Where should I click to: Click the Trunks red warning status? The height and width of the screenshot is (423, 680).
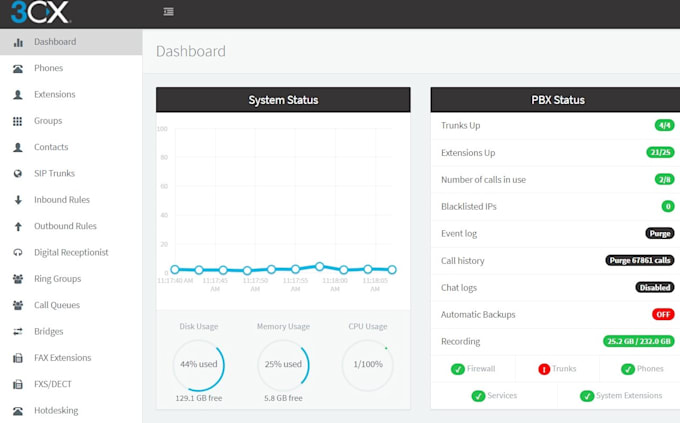[557, 369]
